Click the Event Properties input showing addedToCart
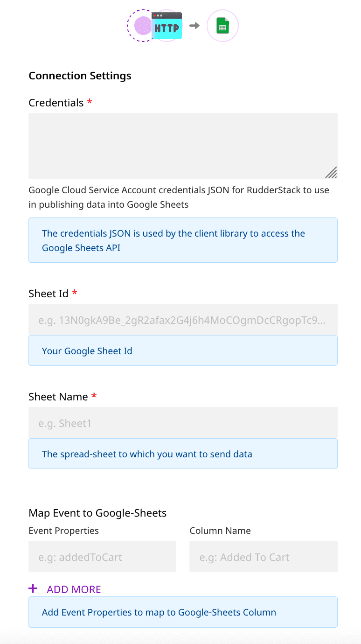Image resolution: width=361 pixels, height=644 pixels. click(102, 556)
